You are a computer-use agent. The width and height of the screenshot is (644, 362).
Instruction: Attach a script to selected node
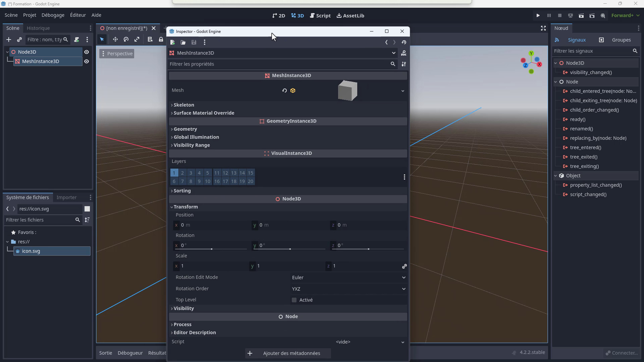(76, 40)
